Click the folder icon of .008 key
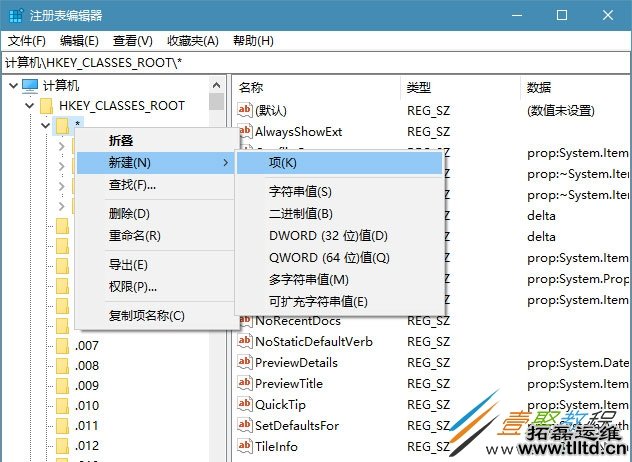Viewport: 632px width, 462px height. pyautogui.click(x=62, y=366)
